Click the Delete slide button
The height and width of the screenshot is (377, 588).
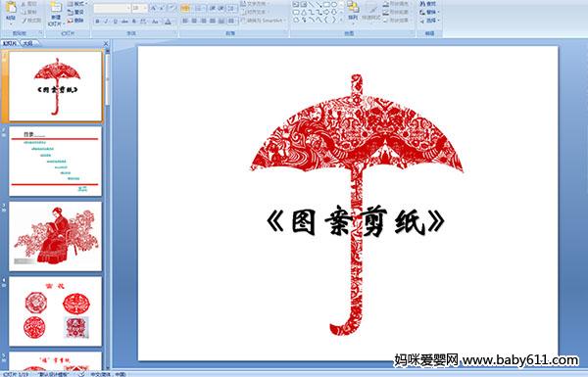tap(75, 21)
